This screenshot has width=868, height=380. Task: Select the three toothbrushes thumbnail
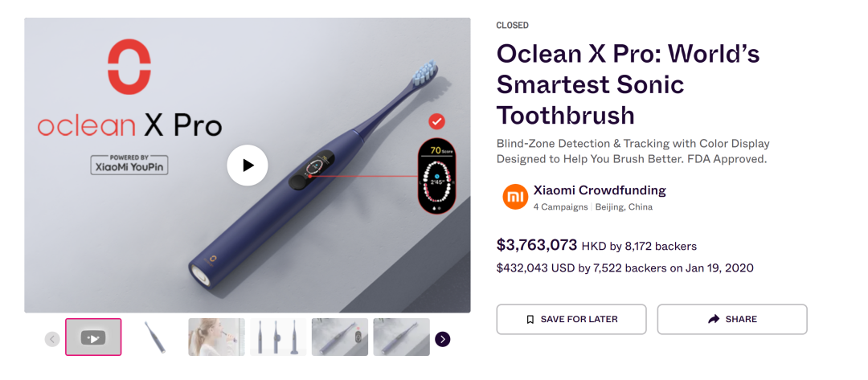pyautogui.click(x=278, y=337)
